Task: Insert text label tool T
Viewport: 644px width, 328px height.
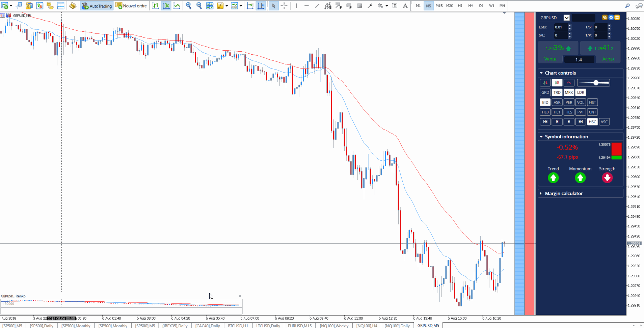Action: point(395,6)
